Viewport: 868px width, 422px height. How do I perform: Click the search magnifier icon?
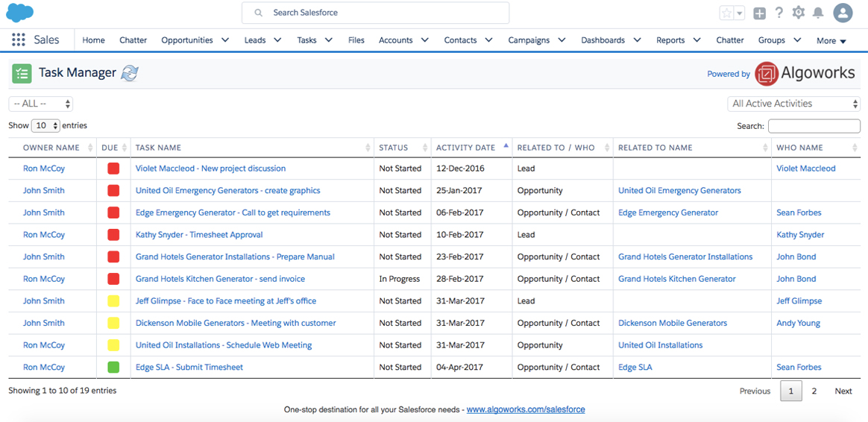click(258, 13)
